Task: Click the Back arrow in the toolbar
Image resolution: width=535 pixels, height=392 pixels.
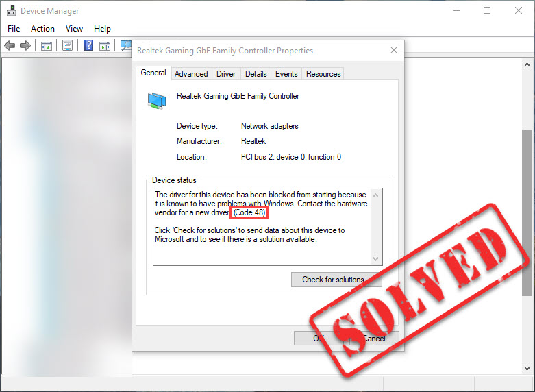Action: 10,46
